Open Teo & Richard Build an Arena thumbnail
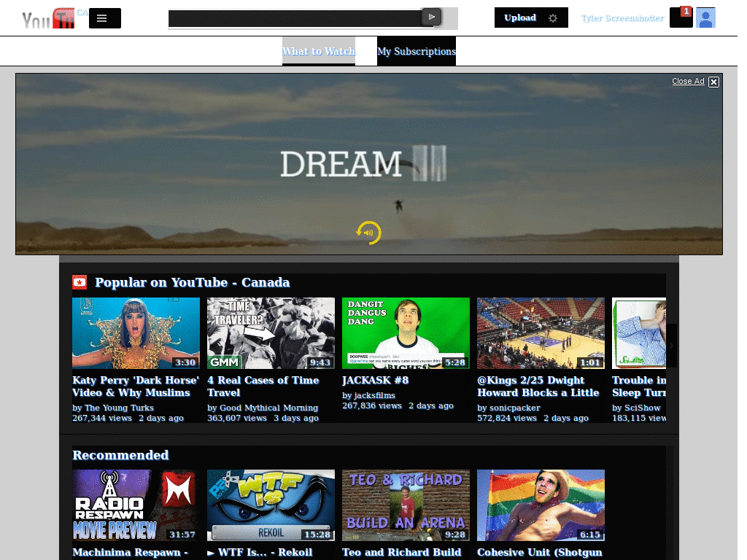The image size is (747, 560). pyautogui.click(x=406, y=505)
